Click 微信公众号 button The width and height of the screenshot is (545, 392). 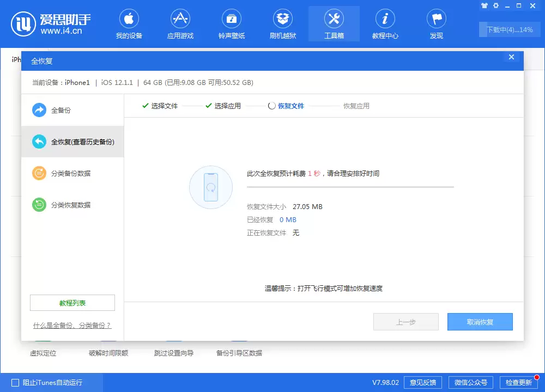point(471,383)
